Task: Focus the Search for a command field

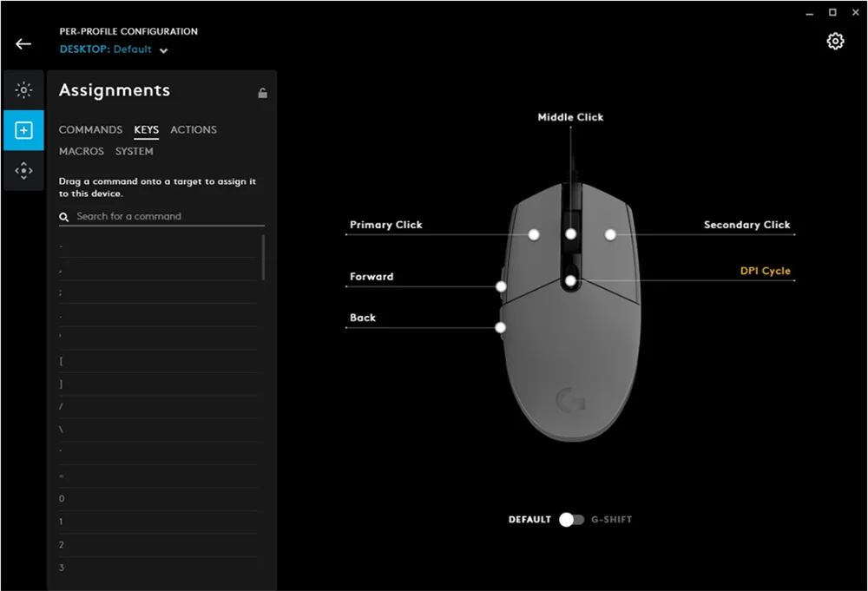Action: point(161,216)
